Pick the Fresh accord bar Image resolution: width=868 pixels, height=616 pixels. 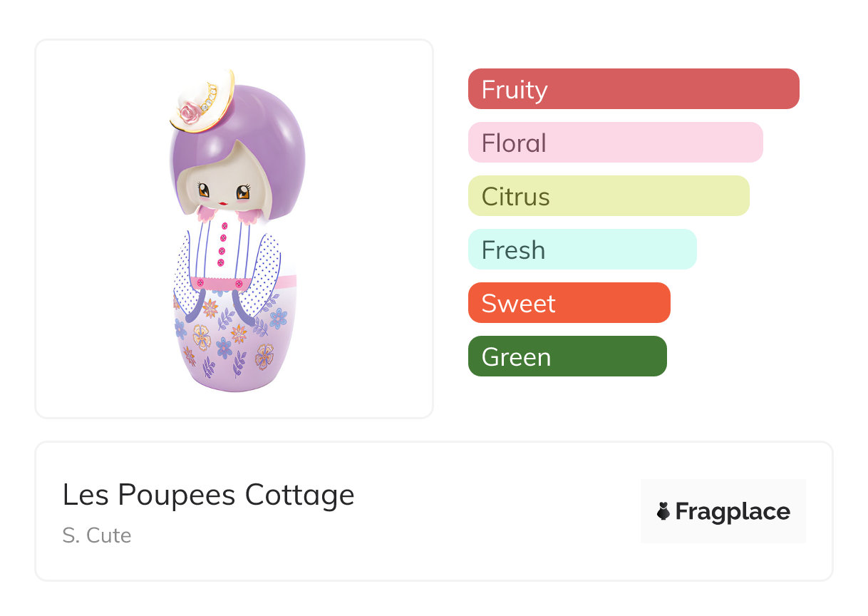[582, 250]
